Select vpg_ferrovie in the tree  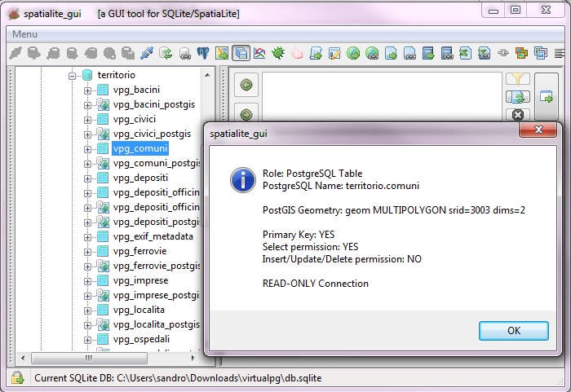click(x=139, y=251)
